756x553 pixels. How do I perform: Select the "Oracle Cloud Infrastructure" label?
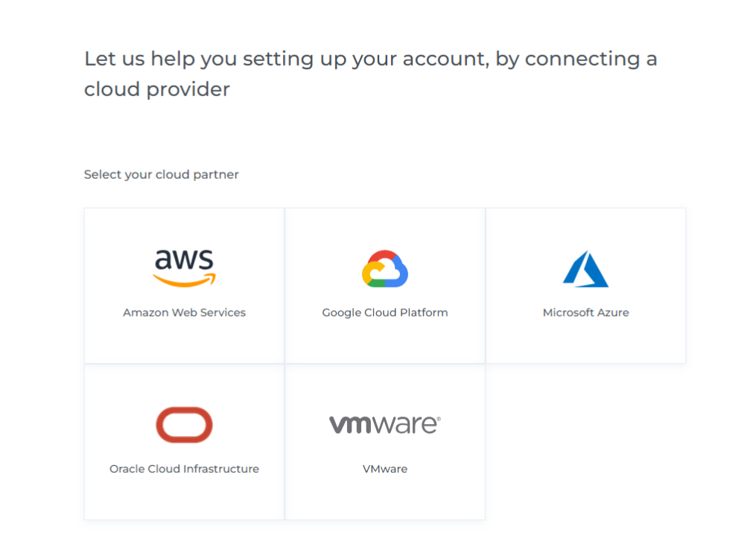pos(184,469)
